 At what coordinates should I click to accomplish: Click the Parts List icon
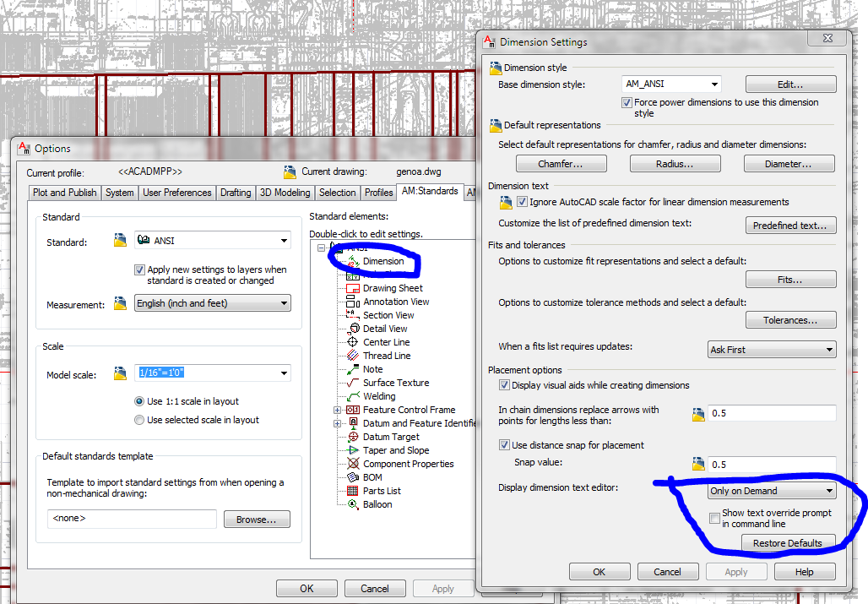coord(353,491)
